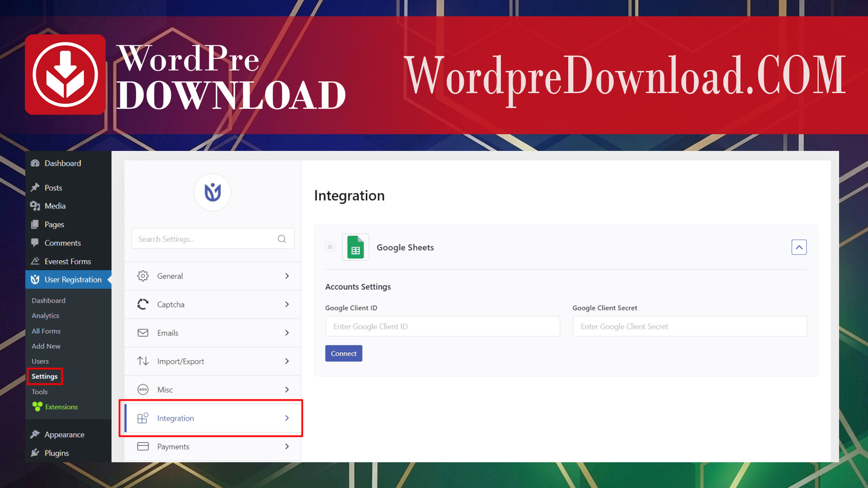Click the Payments card icon
868x488 pixels.
pos(143,446)
